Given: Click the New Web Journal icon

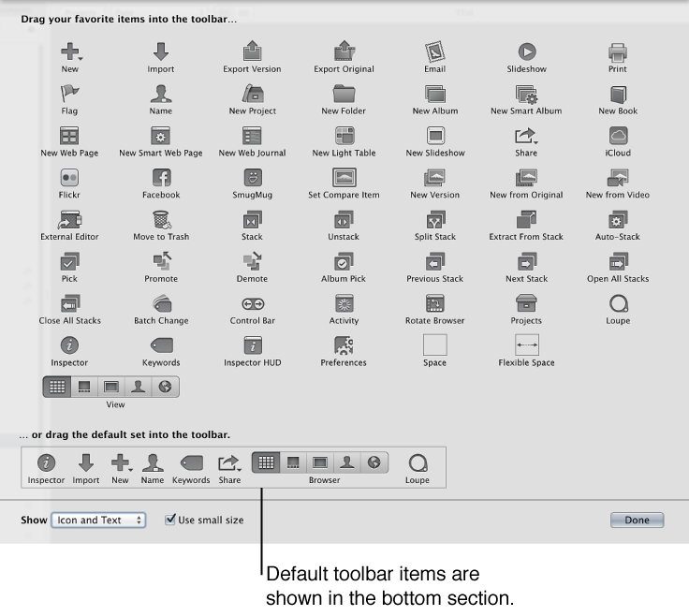Looking at the screenshot, I should (252, 136).
